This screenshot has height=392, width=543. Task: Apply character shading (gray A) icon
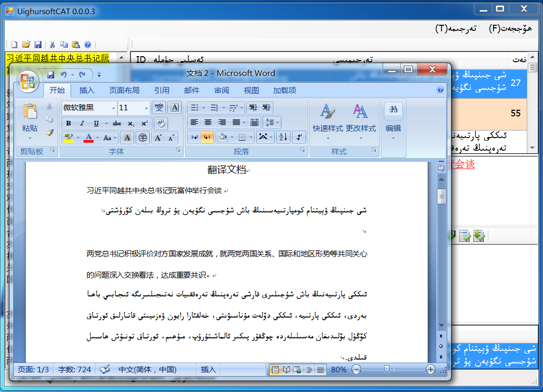click(127, 138)
